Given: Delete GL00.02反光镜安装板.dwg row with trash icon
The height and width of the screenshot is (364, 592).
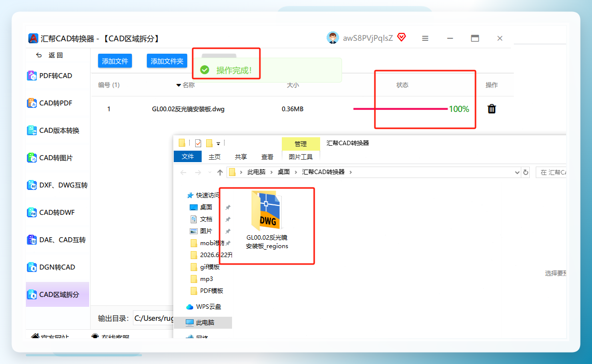Looking at the screenshot, I should pos(491,109).
